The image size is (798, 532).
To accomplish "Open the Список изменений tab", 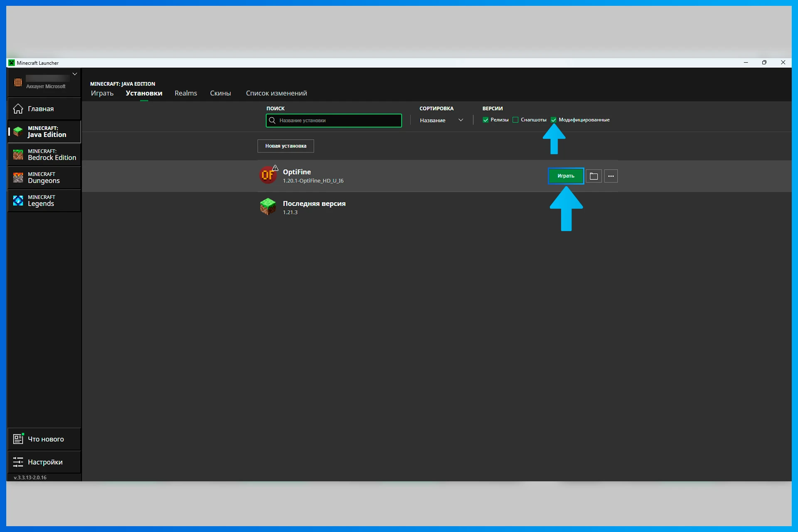I will 276,93.
